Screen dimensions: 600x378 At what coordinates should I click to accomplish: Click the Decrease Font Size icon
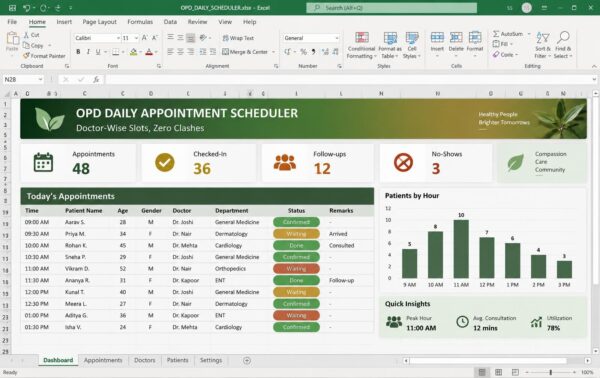click(155, 38)
